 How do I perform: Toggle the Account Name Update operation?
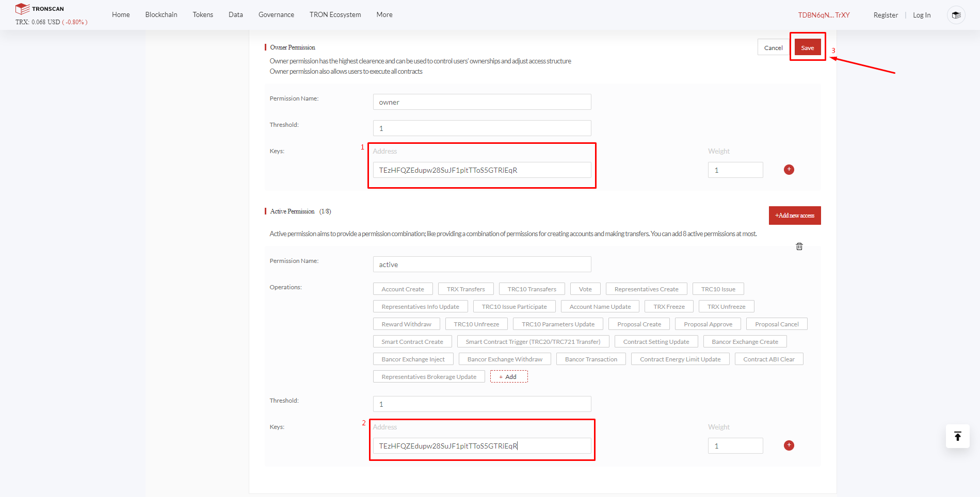[600, 307]
